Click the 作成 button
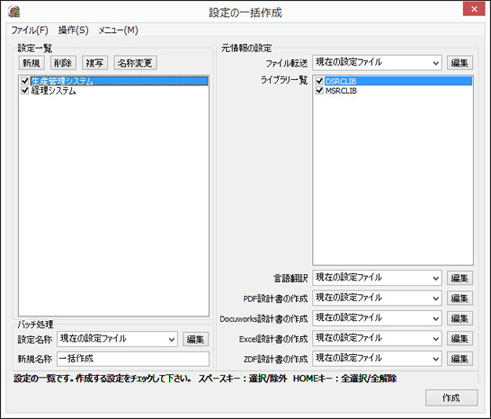 451,398
